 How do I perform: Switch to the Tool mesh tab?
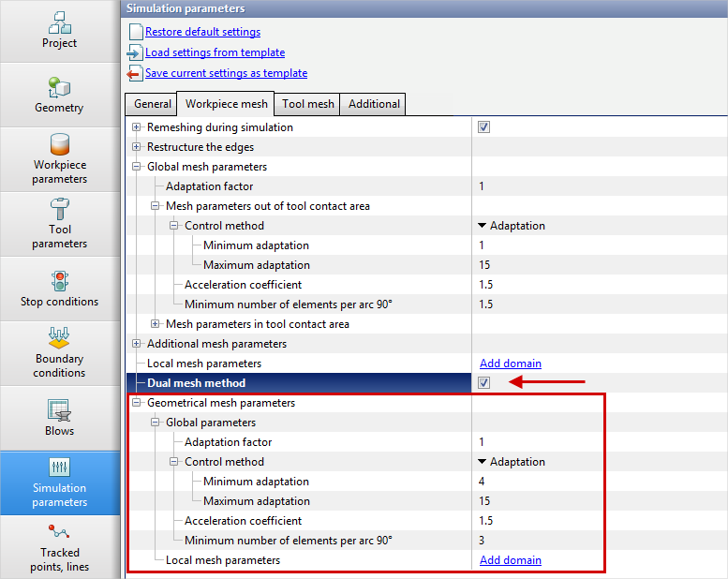pos(308,104)
